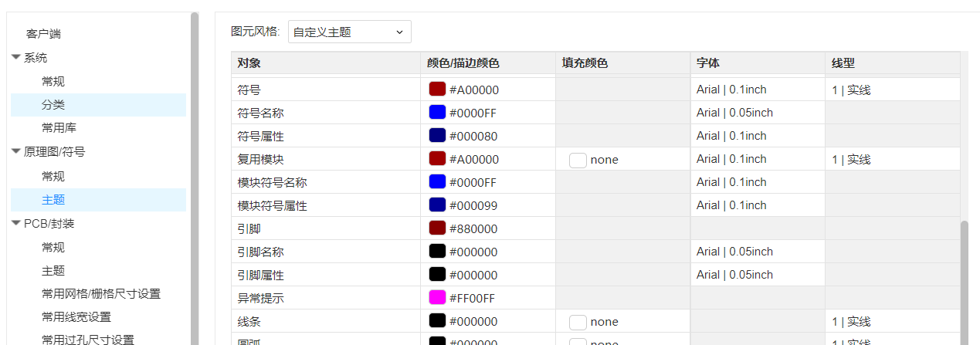Edit 模块符号属性 font cell
Image resolution: width=980 pixels, height=345 pixels.
click(758, 205)
